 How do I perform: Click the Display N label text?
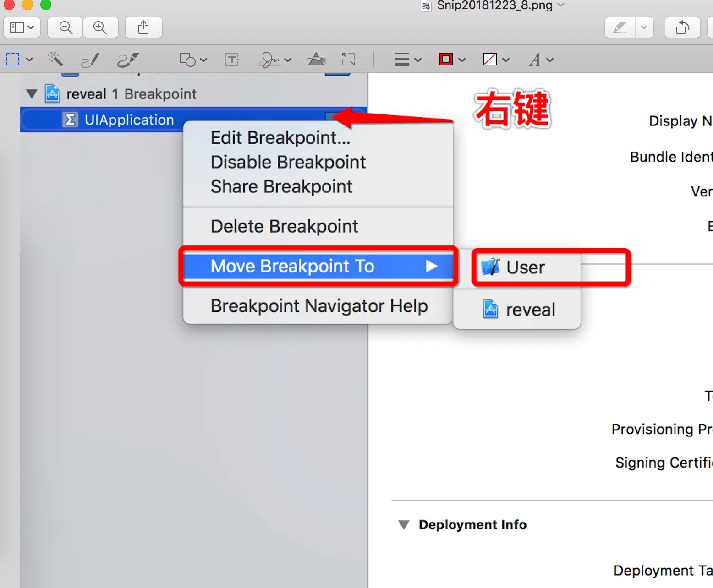tap(680, 121)
